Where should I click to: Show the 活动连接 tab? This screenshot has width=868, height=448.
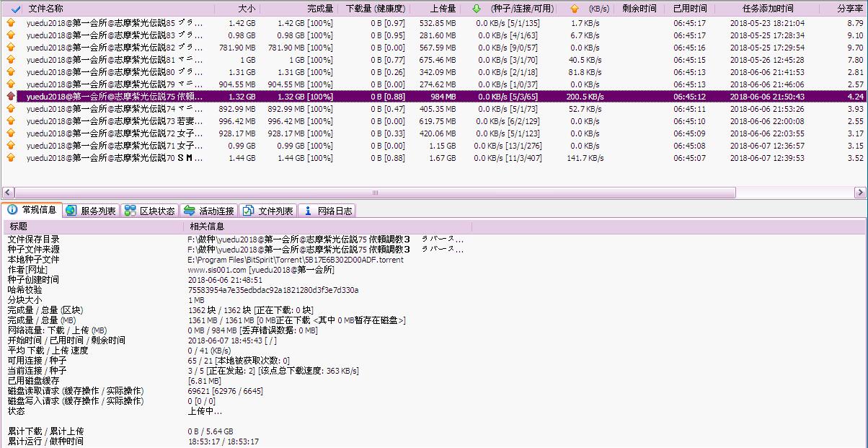(209, 211)
